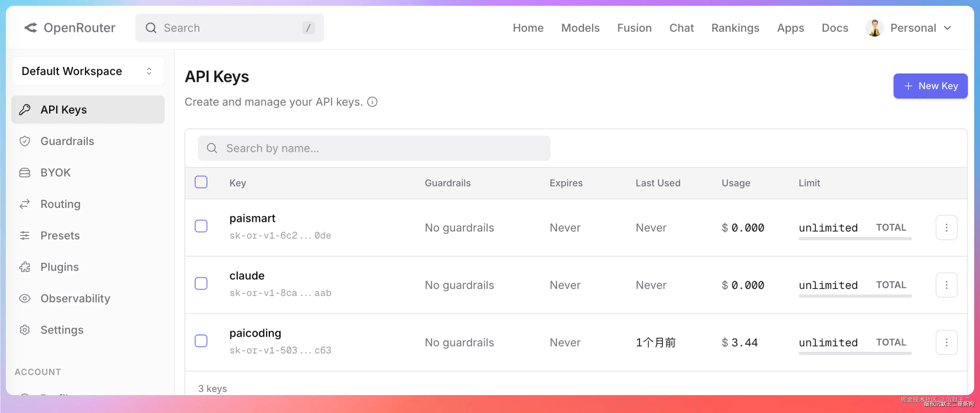Check the claude key checkbox
Image resolution: width=980 pixels, height=413 pixels.
[201, 283]
